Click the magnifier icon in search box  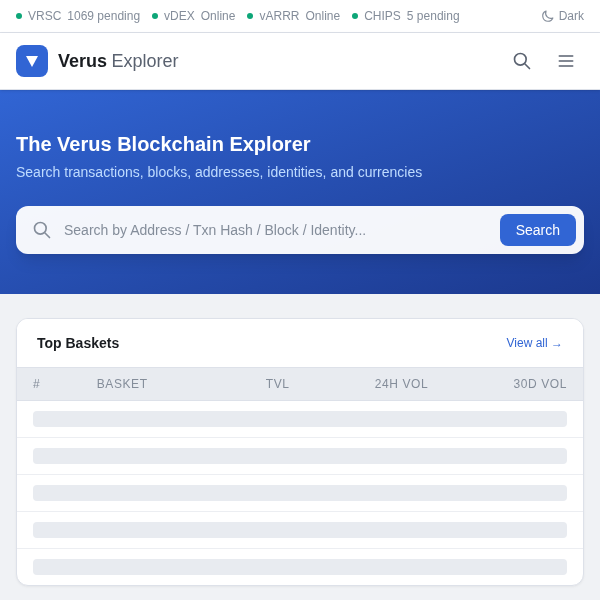[x=42, y=230]
